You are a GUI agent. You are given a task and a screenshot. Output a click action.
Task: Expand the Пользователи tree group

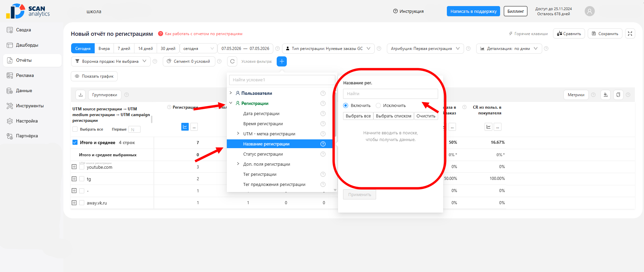pyautogui.click(x=231, y=93)
